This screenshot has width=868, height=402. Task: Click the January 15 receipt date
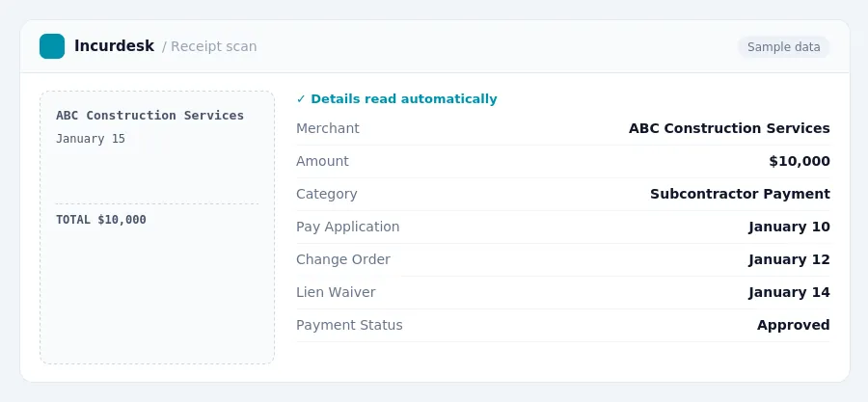click(x=91, y=138)
